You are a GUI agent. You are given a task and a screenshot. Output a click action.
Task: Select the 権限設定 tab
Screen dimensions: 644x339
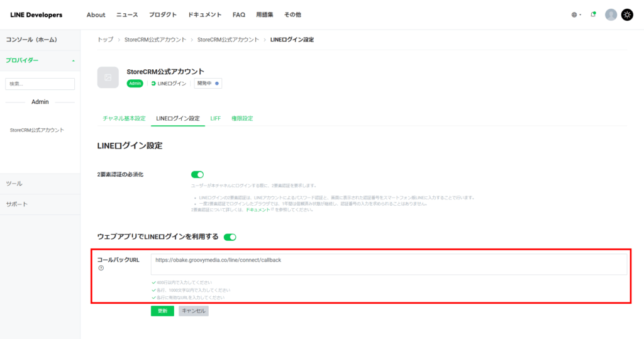[242, 118]
